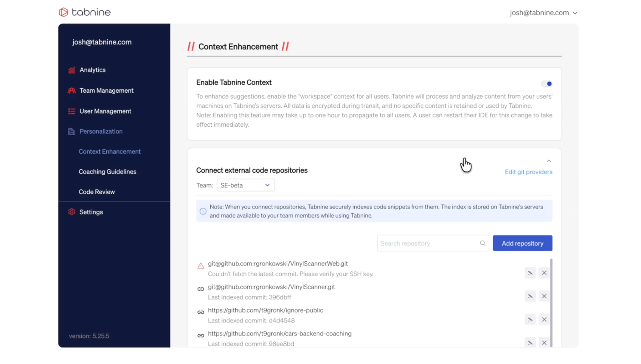The width and height of the screenshot is (641, 364).
Task: Open Coaching Guidelines submenu item
Action: [x=107, y=172]
